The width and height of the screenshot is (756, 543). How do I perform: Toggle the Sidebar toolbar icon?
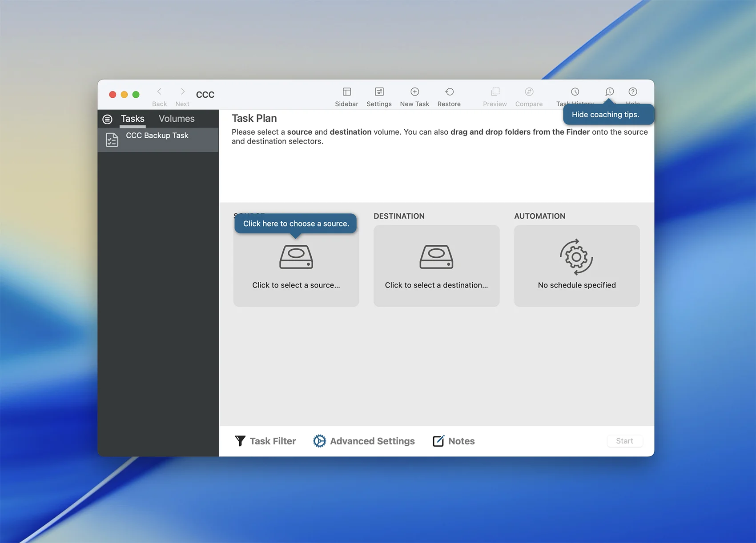tap(346, 92)
